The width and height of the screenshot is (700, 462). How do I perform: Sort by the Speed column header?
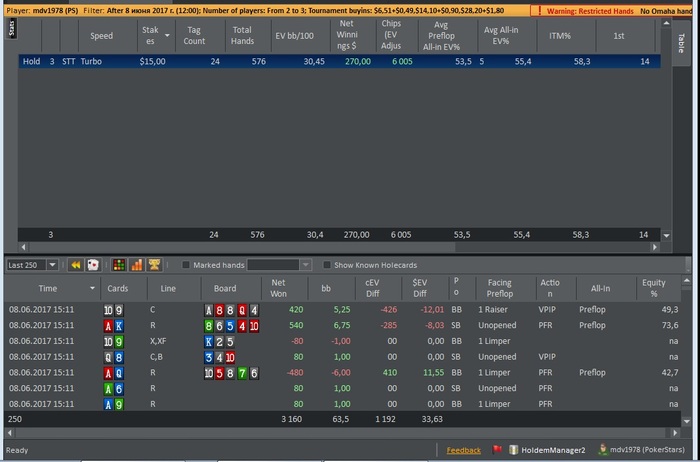coord(101,36)
